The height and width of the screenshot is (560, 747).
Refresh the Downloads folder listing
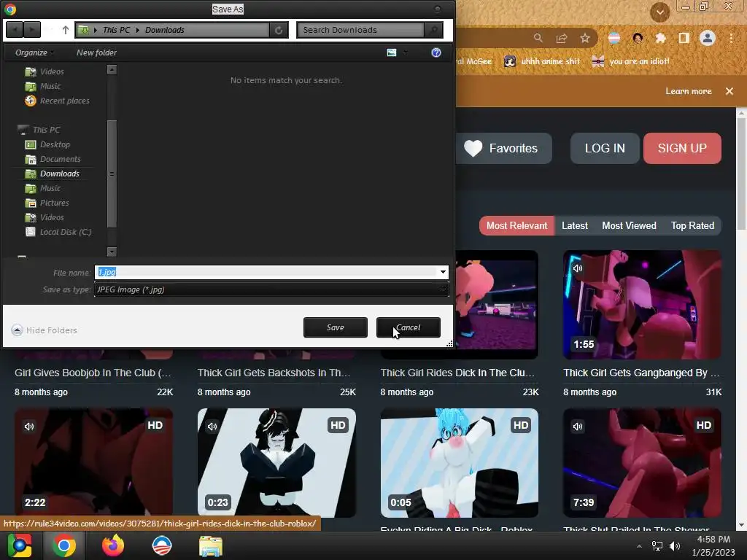[279, 30]
